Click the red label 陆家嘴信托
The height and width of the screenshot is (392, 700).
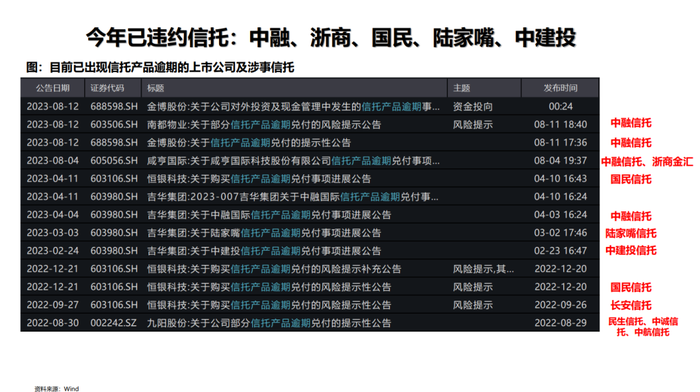pos(631,234)
